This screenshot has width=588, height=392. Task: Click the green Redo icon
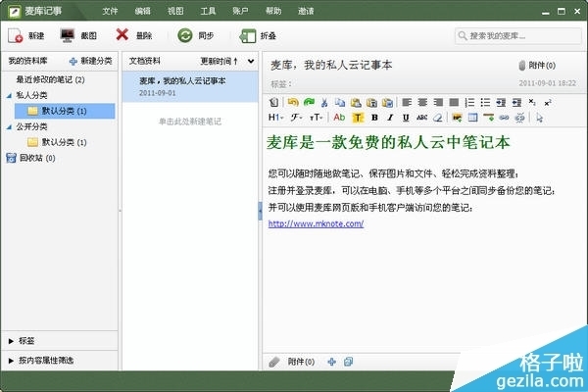coord(309,102)
